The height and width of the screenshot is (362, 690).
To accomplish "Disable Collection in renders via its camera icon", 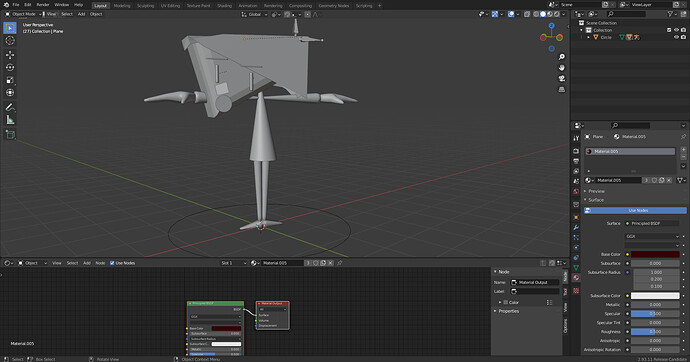I will coord(683,30).
